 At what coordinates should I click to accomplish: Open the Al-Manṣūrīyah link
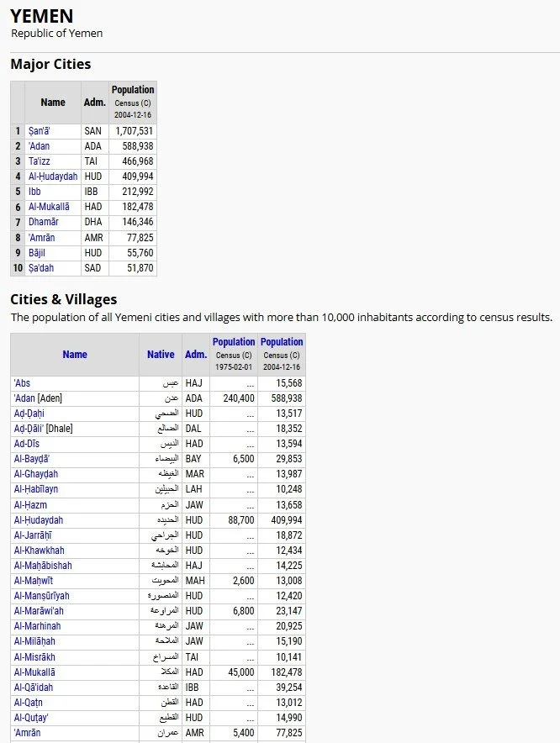point(42,596)
